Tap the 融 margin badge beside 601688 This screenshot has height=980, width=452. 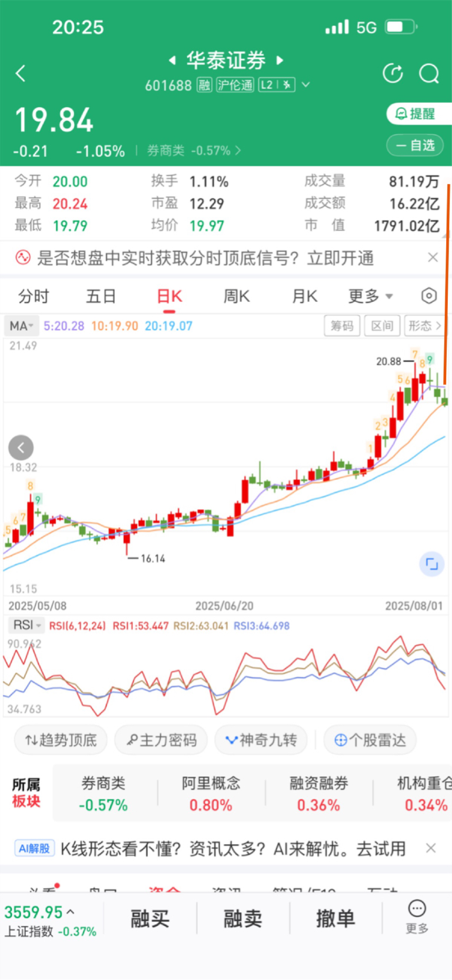click(x=204, y=85)
